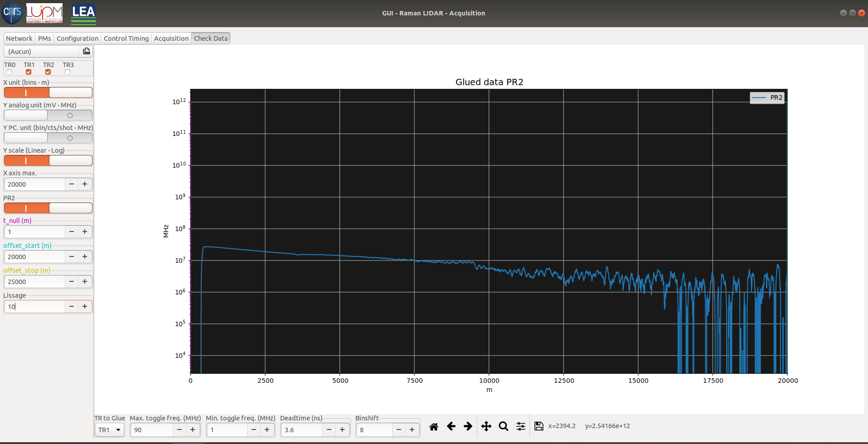The width and height of the screenshot is (868, 444).
Task: Toggle the X unit bins-m slider
Action: (48, 92)
